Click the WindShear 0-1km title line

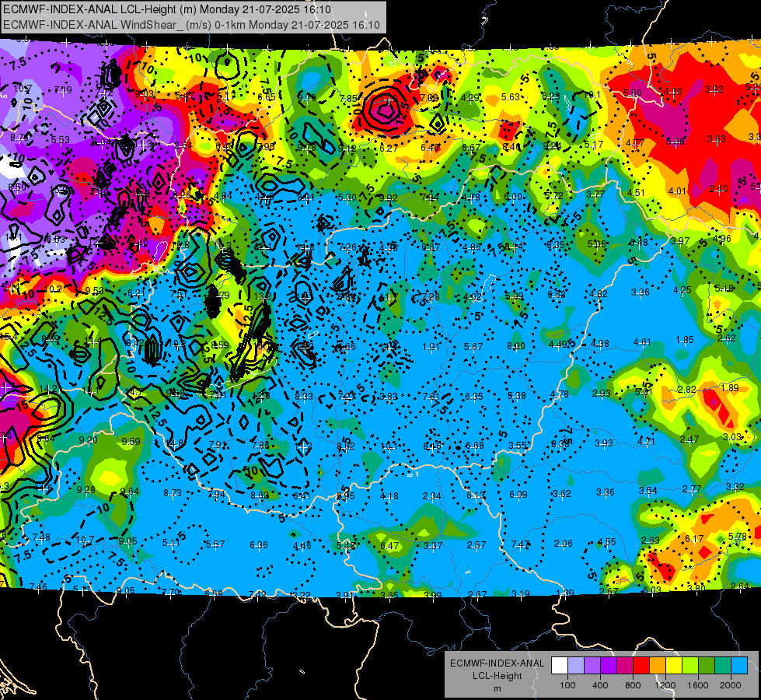191,25
